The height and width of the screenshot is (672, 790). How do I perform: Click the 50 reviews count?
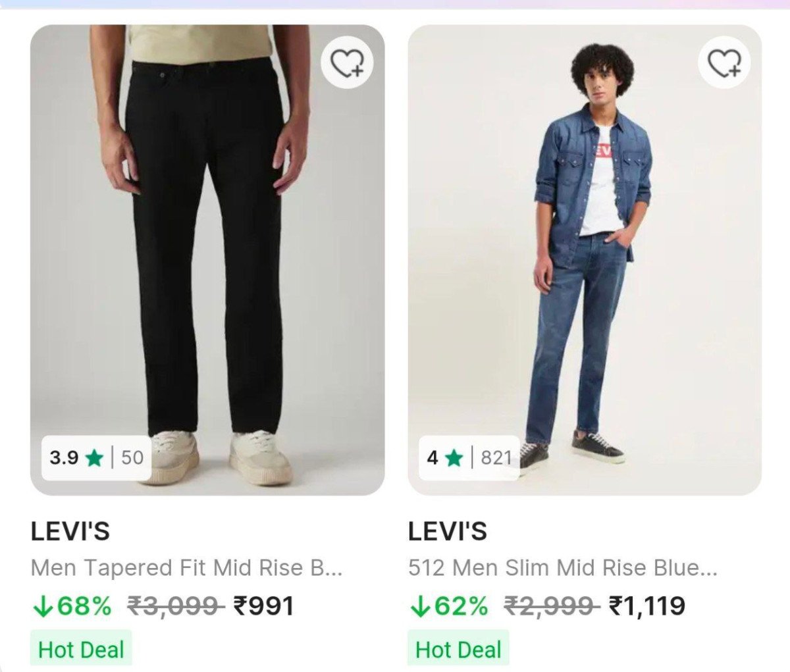coord(132,457)
